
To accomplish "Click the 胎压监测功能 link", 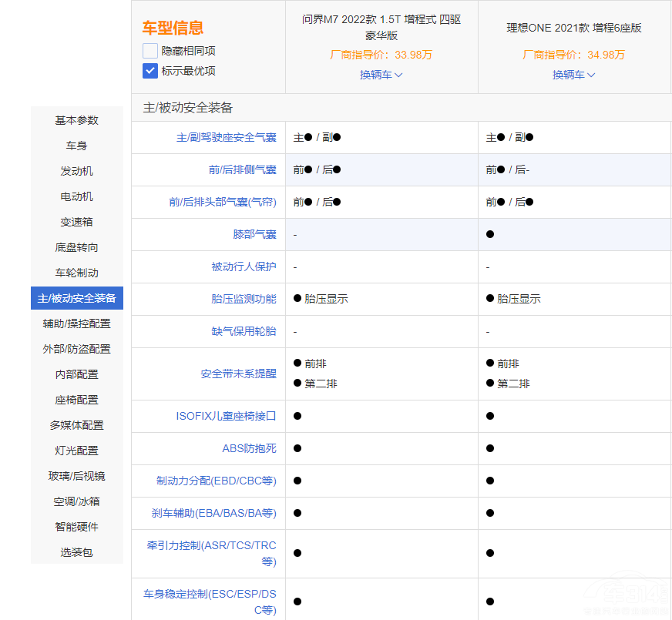I will 244,299.
